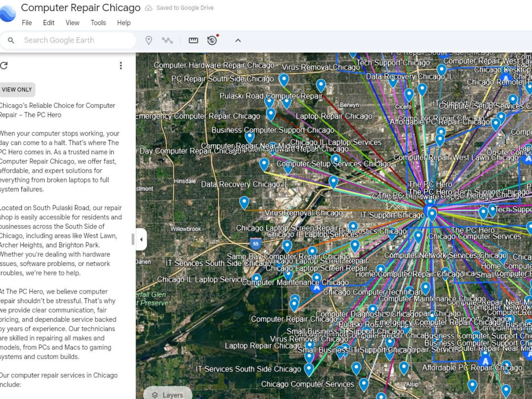This screenshot has height=399, width=532.
Task: Click the Saved to Google Drive status text
Action: [185, 8]
